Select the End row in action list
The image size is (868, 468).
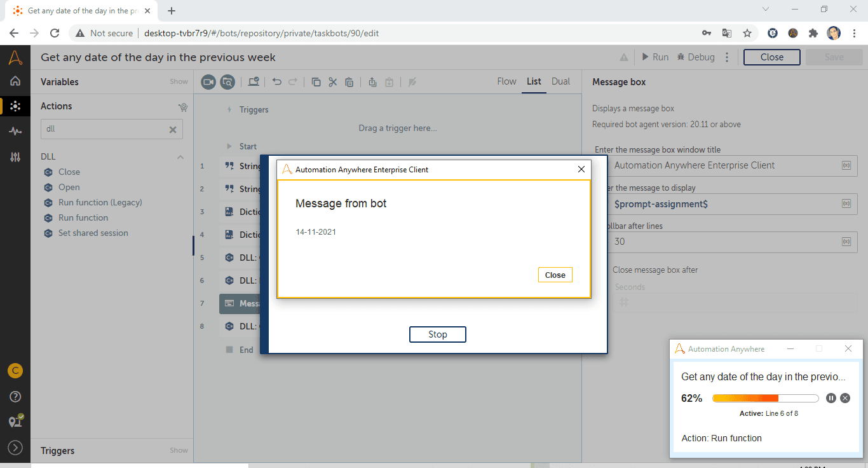240,350
